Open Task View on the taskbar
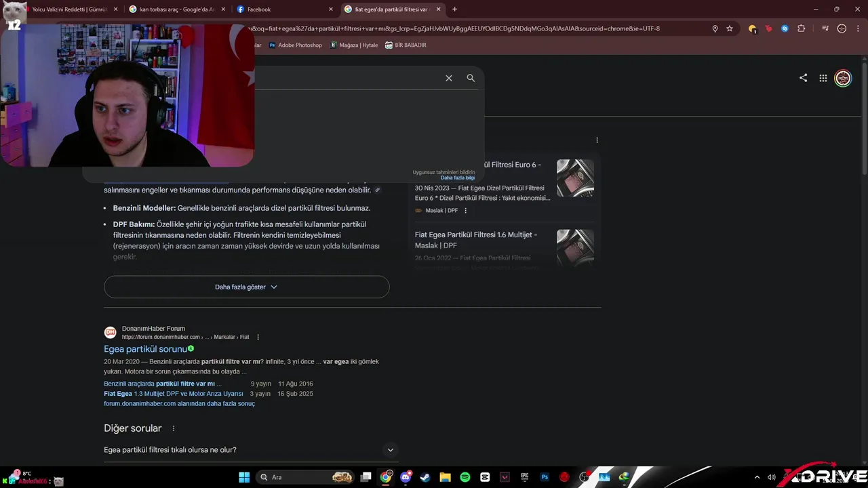Screen dimensions: 868x488 coord(366,477)
